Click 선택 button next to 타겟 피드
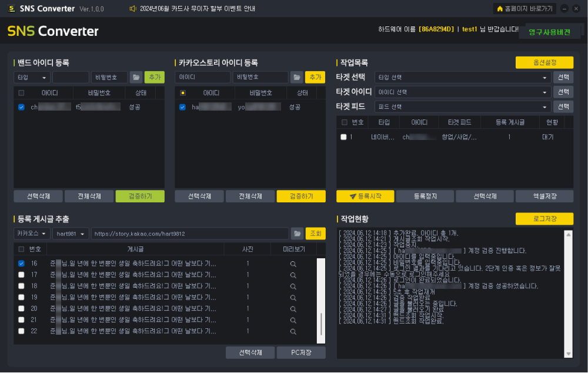The height and width of the screenshot is (373, 588). coord(563,106)
